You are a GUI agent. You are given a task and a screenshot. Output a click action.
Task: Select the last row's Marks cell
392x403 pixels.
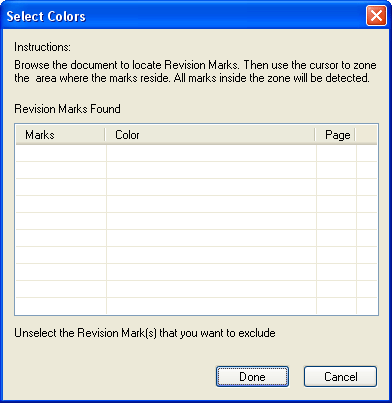(x=61, y=306)
